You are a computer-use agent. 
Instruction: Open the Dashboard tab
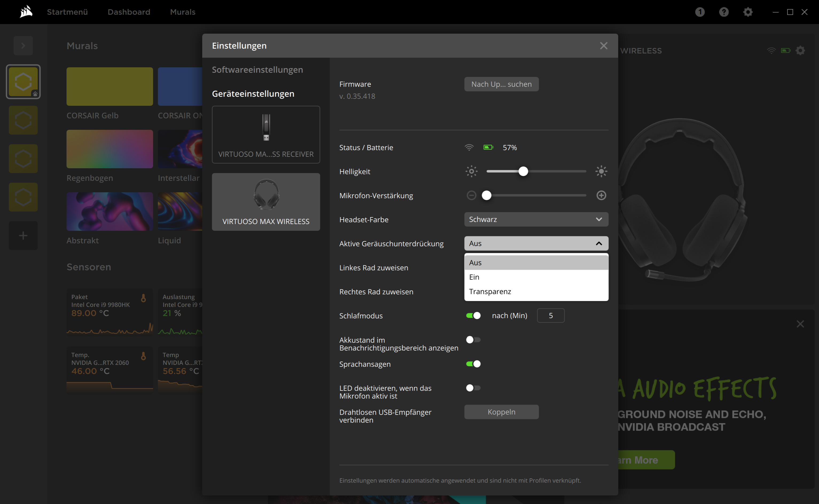[129, 12]
